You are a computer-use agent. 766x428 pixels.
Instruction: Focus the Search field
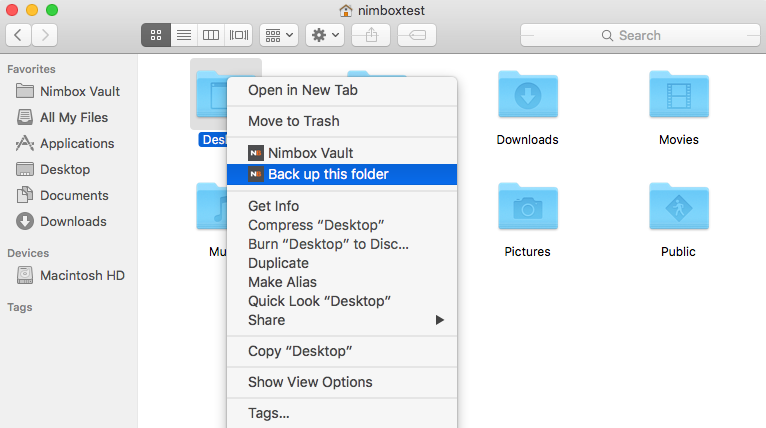click(x=640, y=35)
